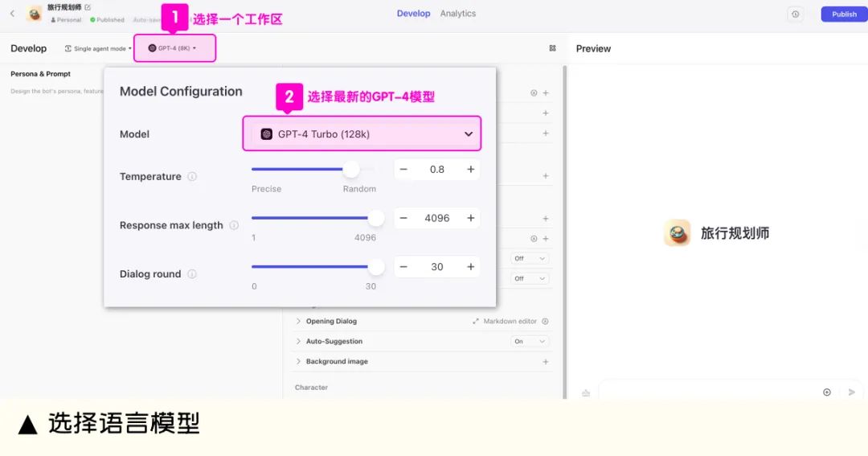The height and width of the screenshot is (456, 868).
Task: Open the Single agent mode dropdown
Action: click(x=98, y=49)
